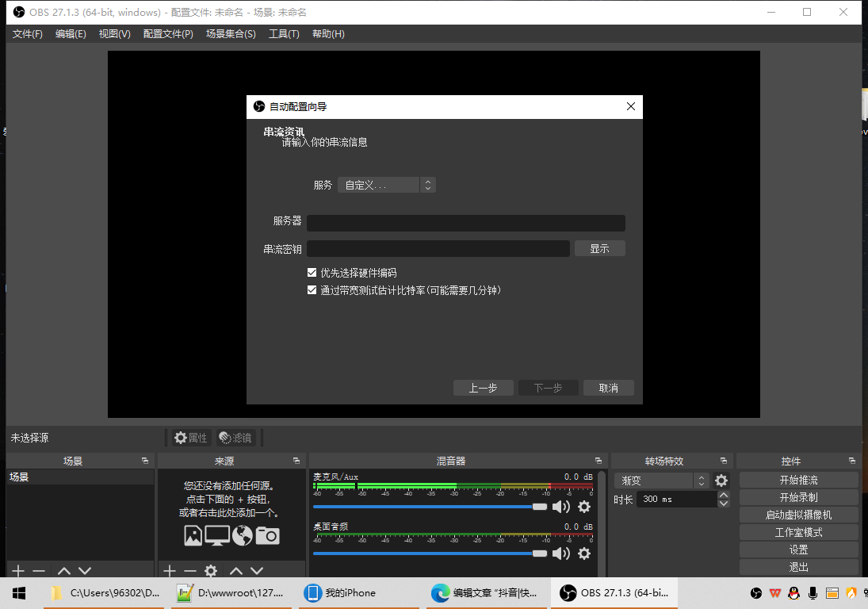Open the 场景集合(S) menu
The image size is (868, 609).
coord(231,34)
